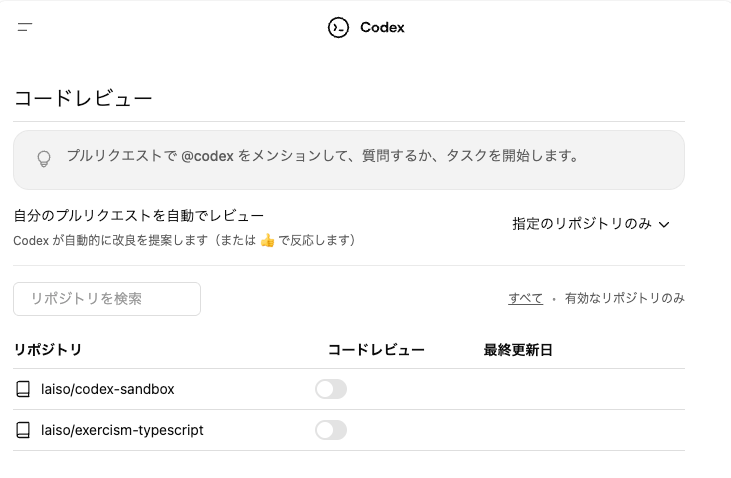Image resolution: width=731 pixels, height=478 pixels.
Task: Click the @codex mention tip banner
Action: [349, 160]
